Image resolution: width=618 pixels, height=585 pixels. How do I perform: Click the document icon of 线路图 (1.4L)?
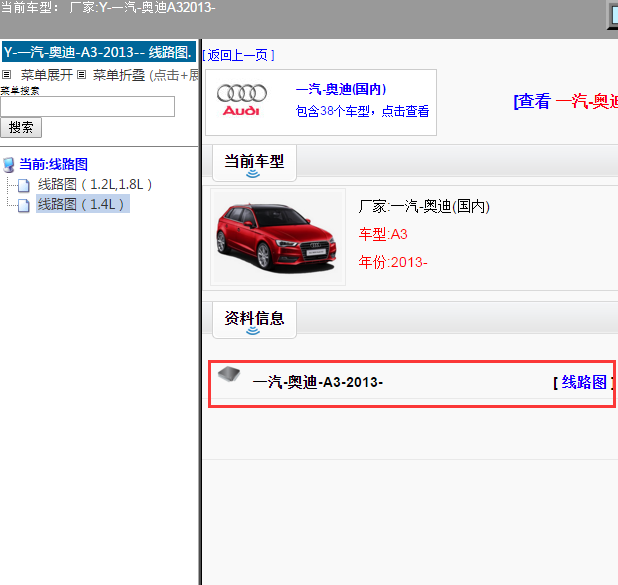[x=24, y=205]
